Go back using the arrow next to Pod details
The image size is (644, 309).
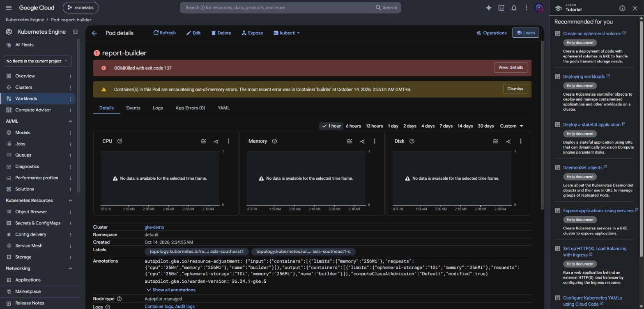tap(94, 33)
